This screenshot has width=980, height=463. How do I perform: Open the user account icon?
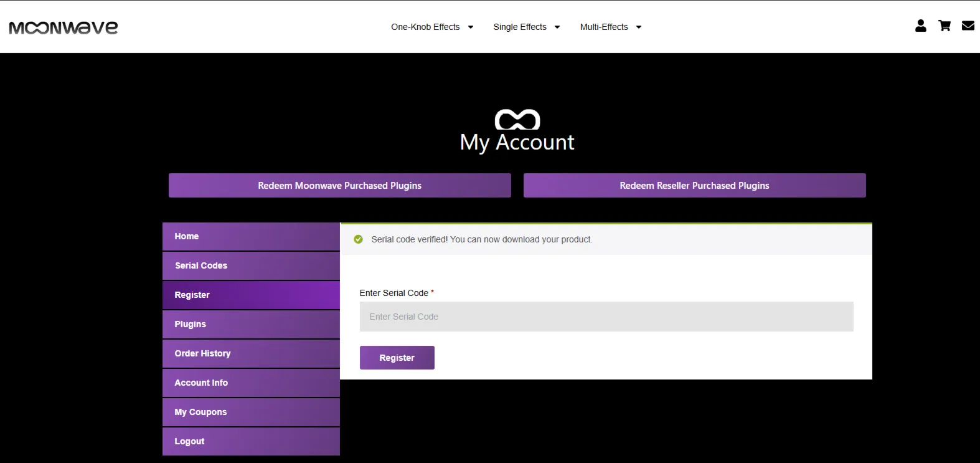point(921,26)
